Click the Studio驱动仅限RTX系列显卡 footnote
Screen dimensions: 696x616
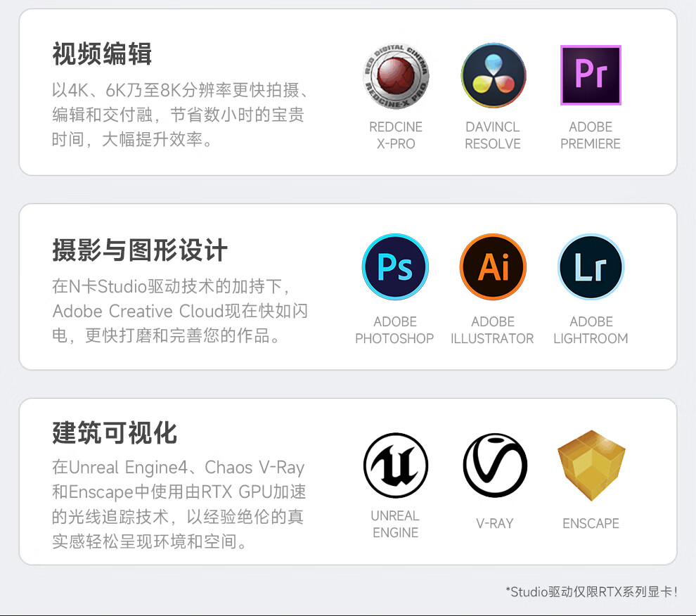tap(591, 591)
